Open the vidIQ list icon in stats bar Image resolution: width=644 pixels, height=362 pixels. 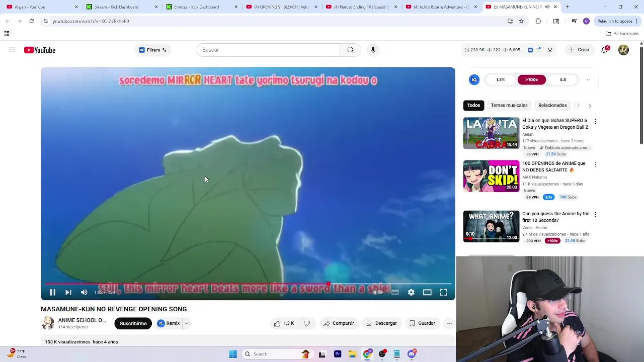point(538,50)
